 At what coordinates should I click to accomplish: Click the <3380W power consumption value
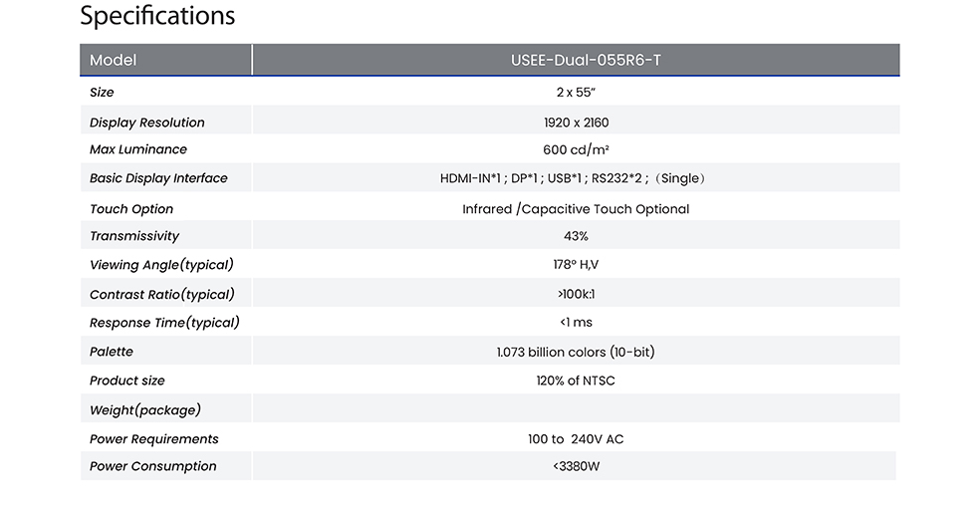click(576, 466)
